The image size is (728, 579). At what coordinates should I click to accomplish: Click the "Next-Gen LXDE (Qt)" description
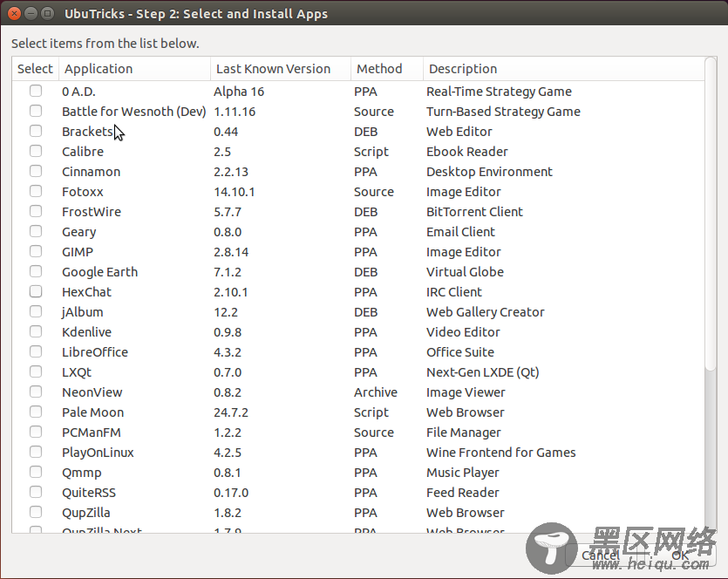(483, 373)
